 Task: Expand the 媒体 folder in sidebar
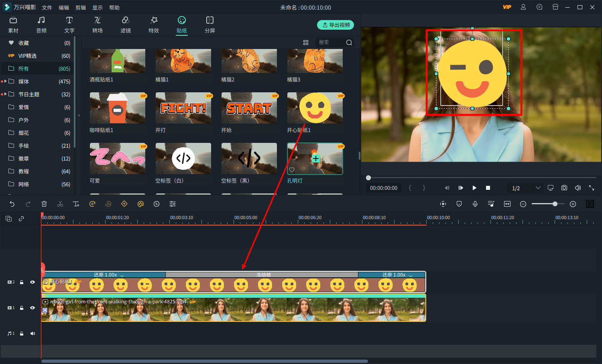click(x=6, y=81)
